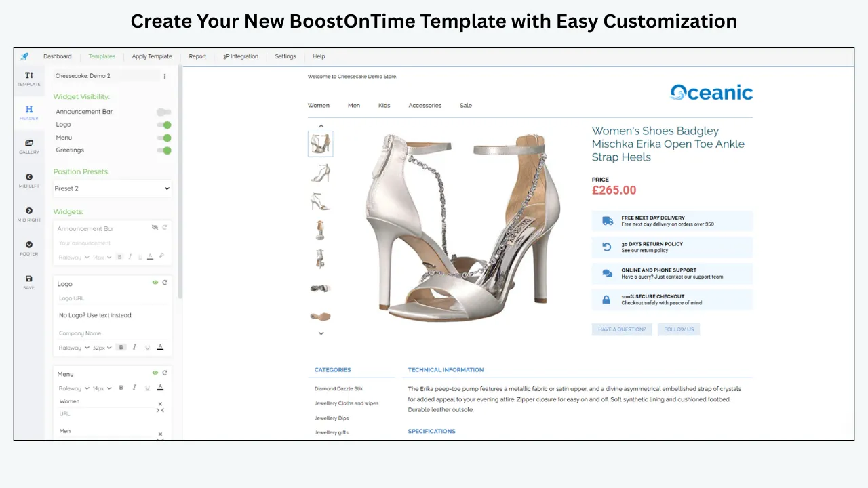Viewport: 868px width, 488px height.
Task: Open the Report tab
Action: [x=197, y=56]
